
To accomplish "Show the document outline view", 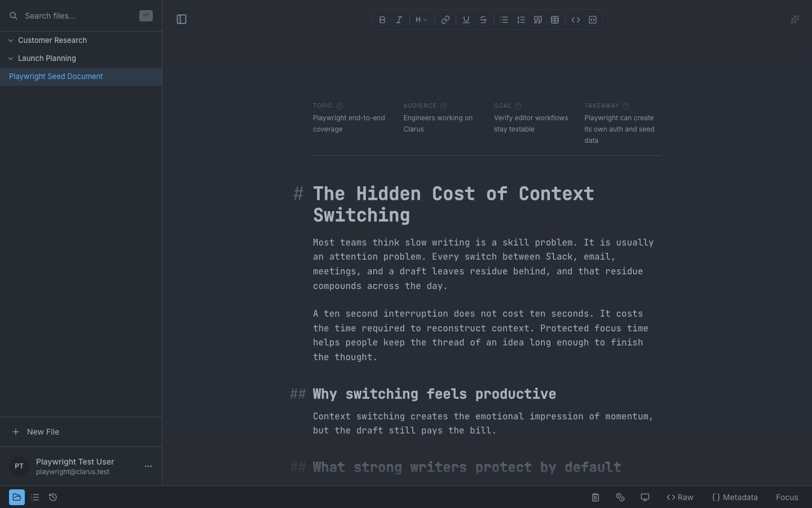I will (x=35, y=497).
